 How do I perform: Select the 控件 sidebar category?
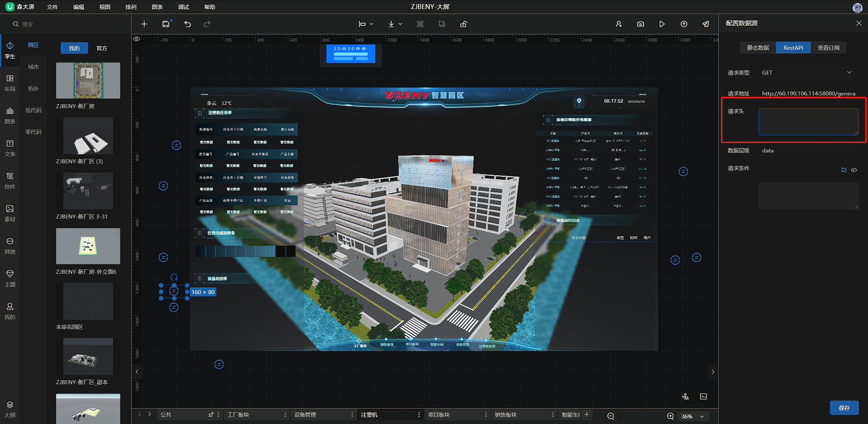pos(10,181)
